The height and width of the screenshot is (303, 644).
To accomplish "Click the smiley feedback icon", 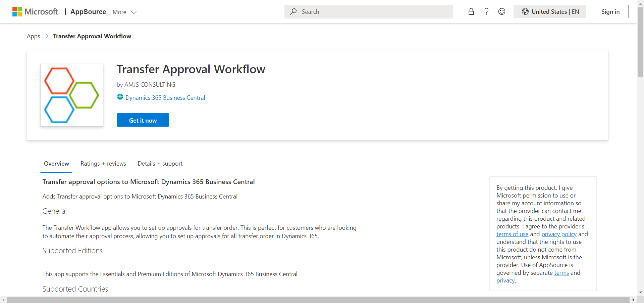I will (x=502, y=12).
